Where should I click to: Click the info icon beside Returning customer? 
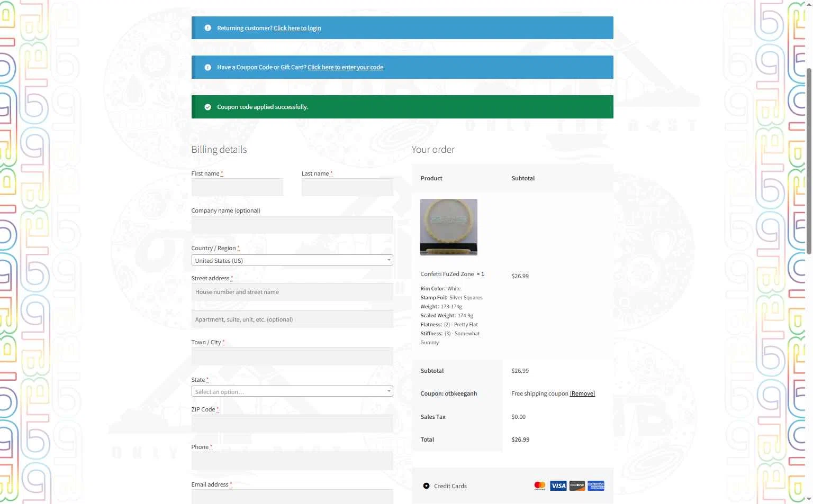[207, 28]
